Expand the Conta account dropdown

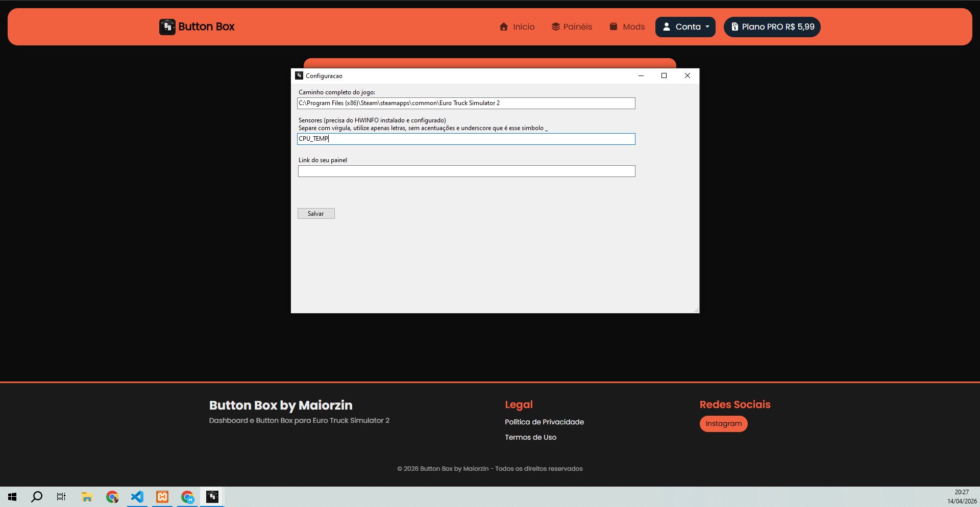pos(685,27)
